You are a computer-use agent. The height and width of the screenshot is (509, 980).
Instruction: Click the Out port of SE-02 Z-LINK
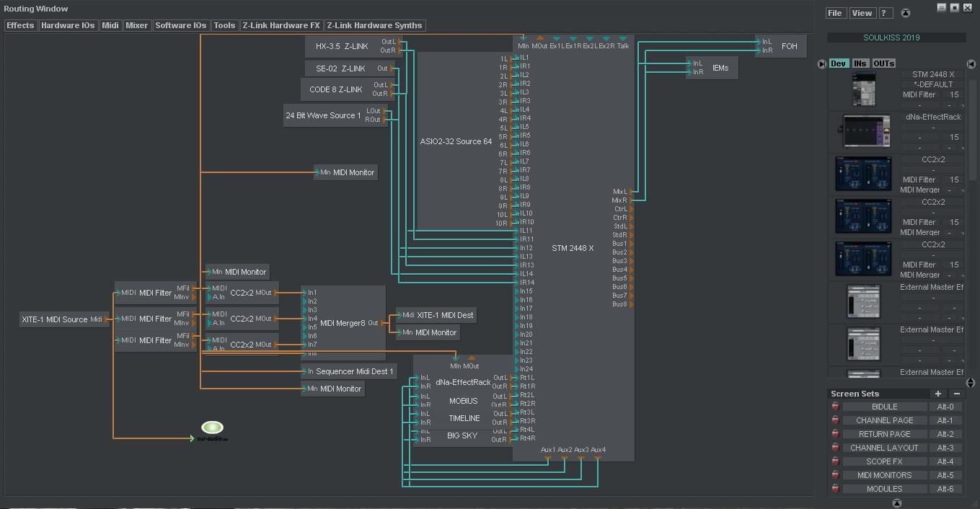(x=392, y=68)
